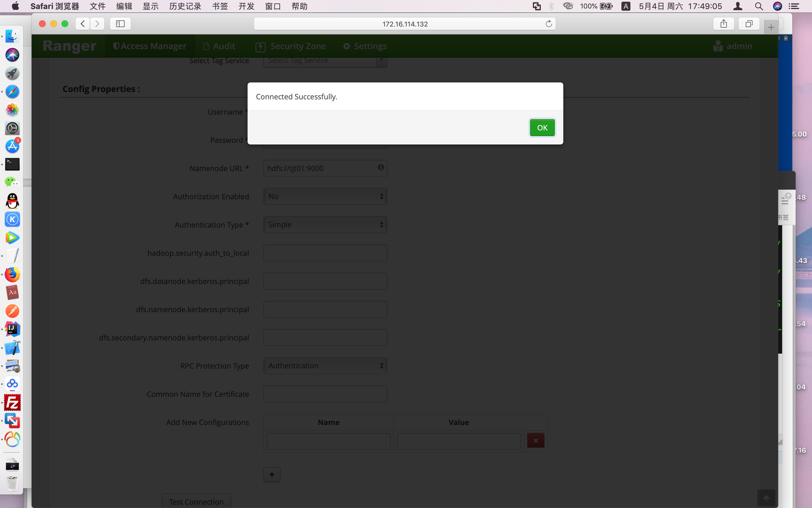Open the 书签 menu
The width and height of the screenshot is (812, 508).
pyautogui.click(x=220, y=6)
